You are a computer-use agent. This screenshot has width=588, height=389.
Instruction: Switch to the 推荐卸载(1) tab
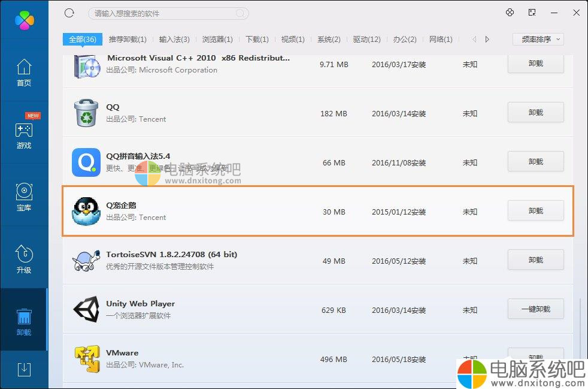128,40
